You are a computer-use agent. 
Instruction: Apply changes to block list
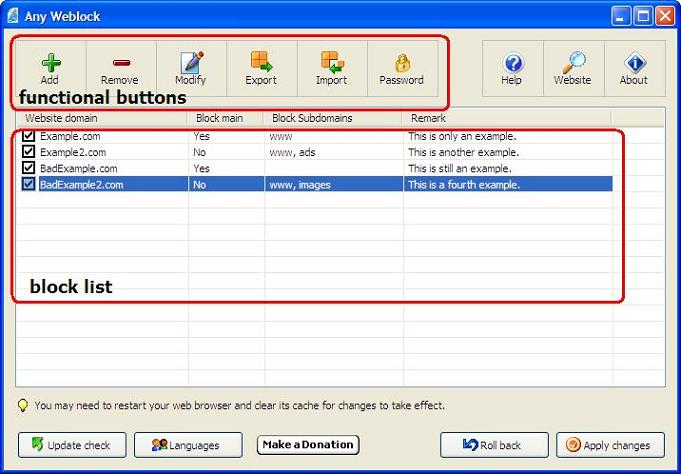tap(610, 445)
